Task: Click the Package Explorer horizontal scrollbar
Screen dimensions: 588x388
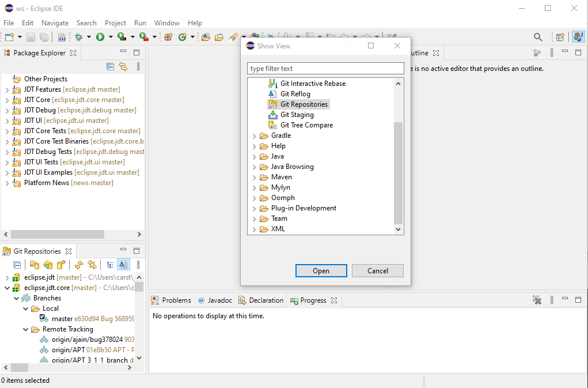Action: point(58,234)
